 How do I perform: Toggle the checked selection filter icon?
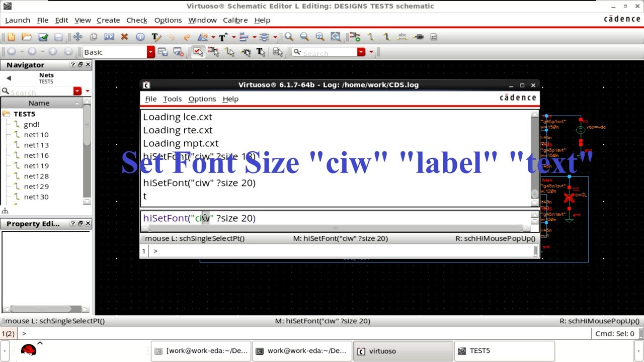point(198,52)
